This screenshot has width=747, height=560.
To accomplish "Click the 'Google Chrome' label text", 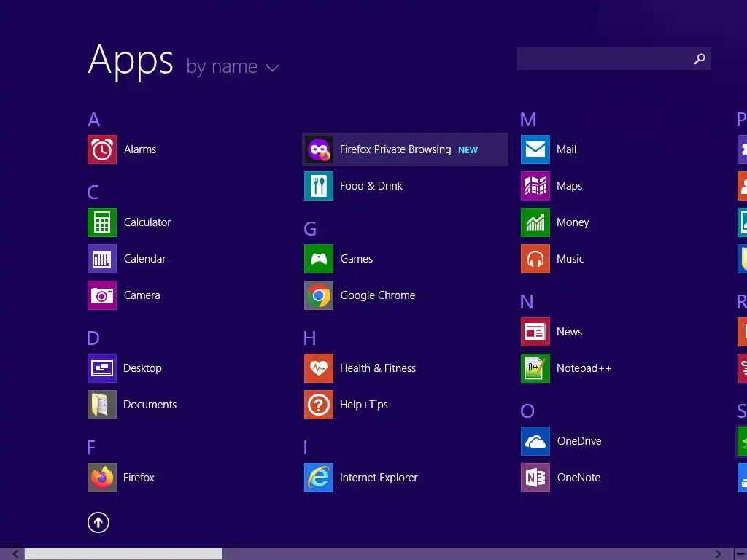I will [x=378, y=295].
